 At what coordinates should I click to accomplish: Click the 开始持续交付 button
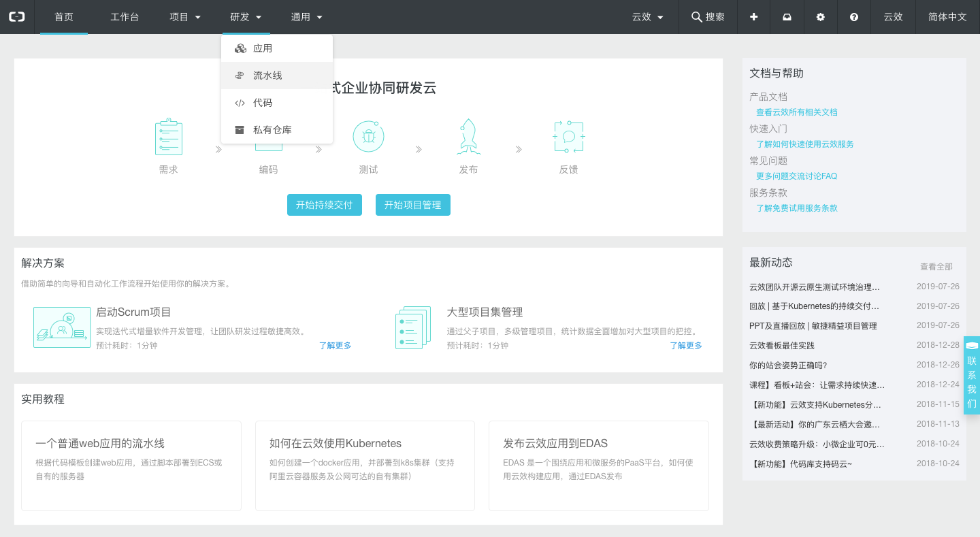pos(324,205)
